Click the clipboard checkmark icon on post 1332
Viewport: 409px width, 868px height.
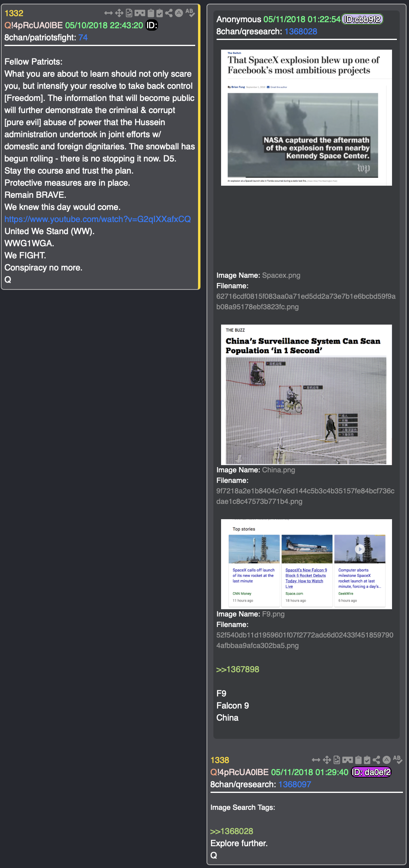[160, 13]
